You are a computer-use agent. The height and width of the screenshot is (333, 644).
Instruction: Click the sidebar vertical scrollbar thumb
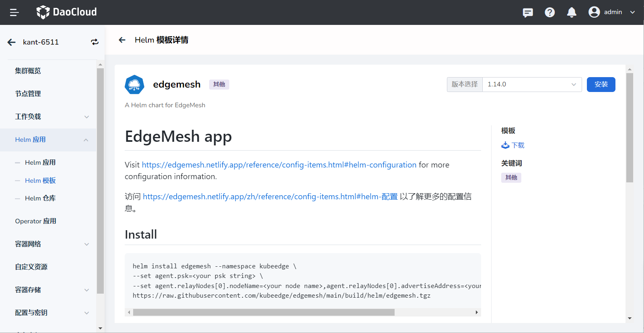coord(100,181)
